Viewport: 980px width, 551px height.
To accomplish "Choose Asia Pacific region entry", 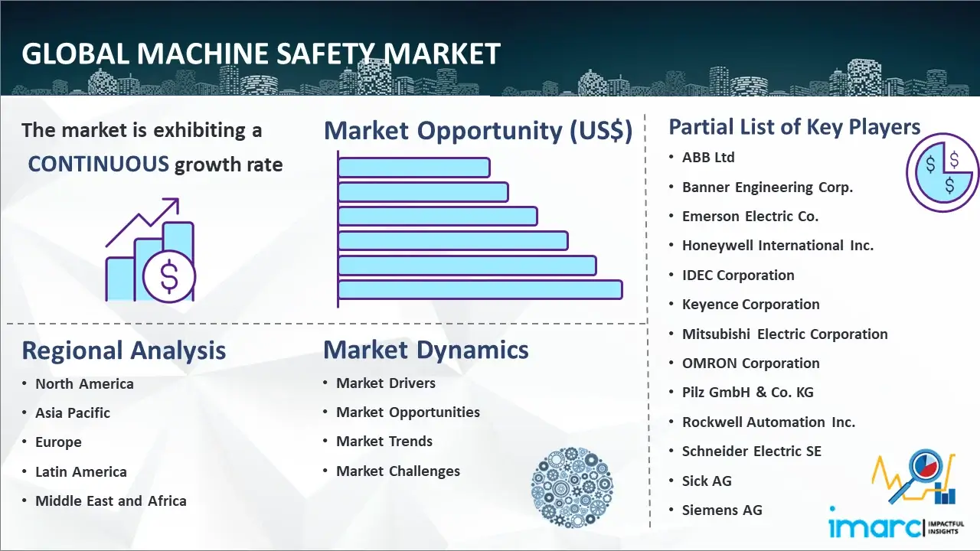I will [73, 413].
